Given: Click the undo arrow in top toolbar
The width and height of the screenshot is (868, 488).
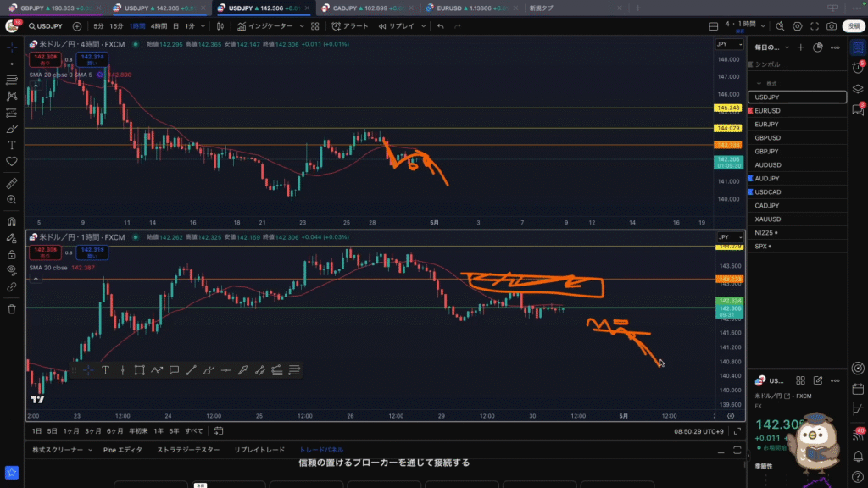Looking at the screenshot, I should click(441, 26).
